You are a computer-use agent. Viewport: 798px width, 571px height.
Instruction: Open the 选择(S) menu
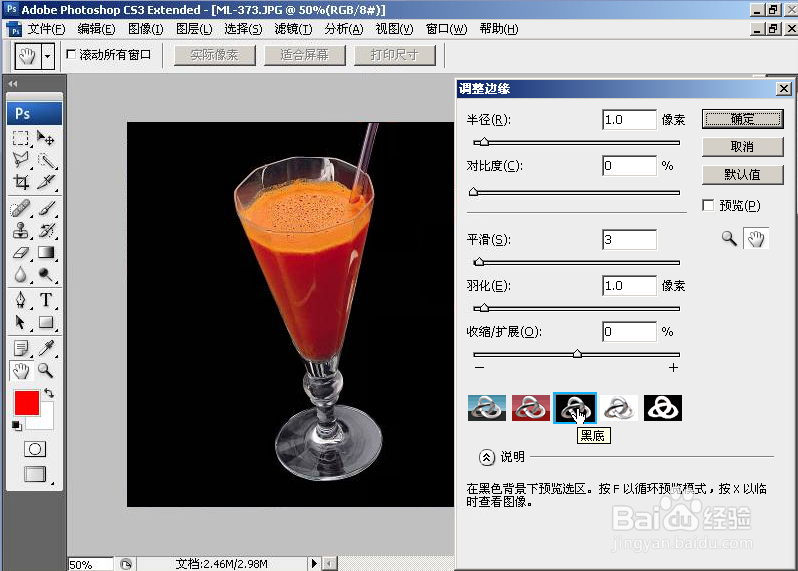point(243,29)
